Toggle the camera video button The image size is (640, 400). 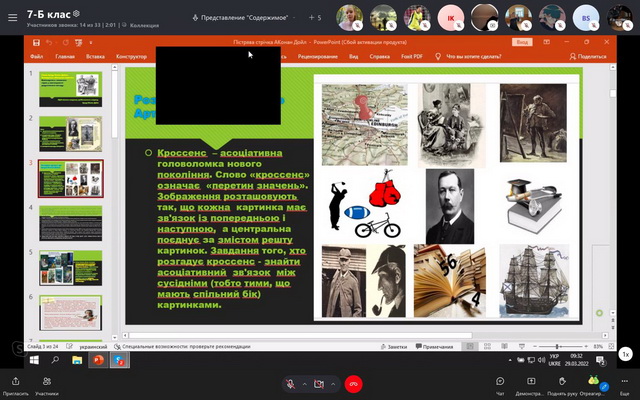click(319, 384)
